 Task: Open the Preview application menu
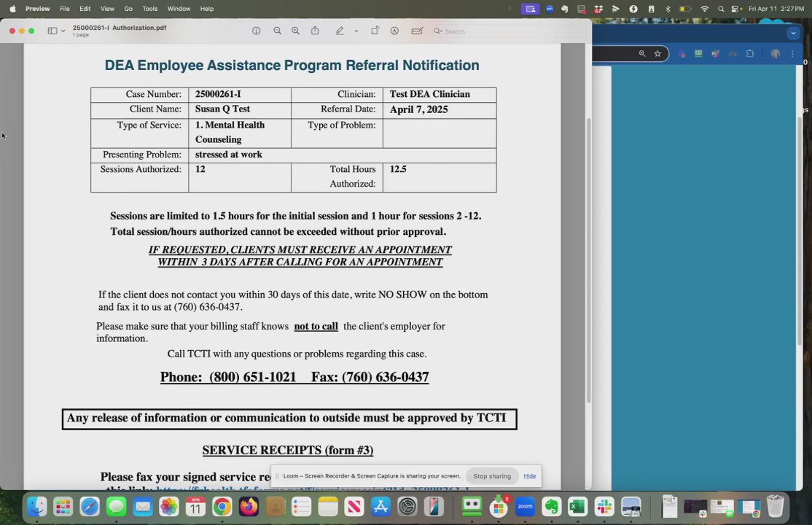point(38,9)
